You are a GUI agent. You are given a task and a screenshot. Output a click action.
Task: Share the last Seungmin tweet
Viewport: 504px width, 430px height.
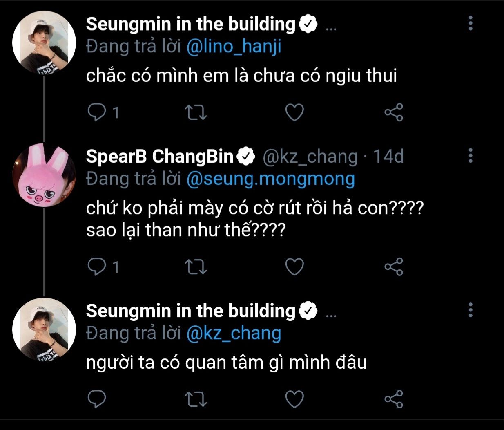click(x=394, y=399)
